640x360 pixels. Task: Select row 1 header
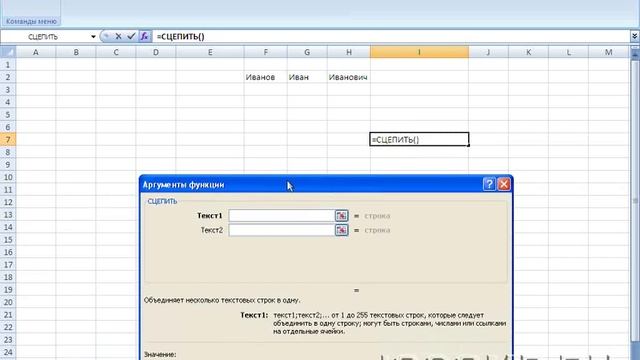click(x=8, y=64)
